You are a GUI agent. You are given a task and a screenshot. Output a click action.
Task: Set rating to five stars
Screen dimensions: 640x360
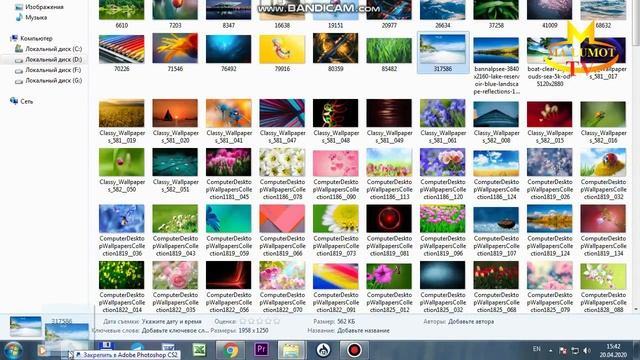(276, 322)
